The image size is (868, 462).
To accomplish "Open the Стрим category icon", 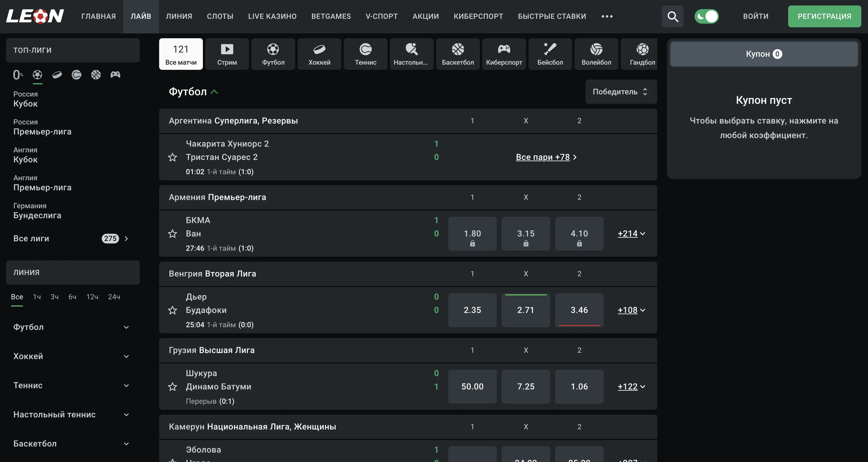I will [x=227, y=54].
